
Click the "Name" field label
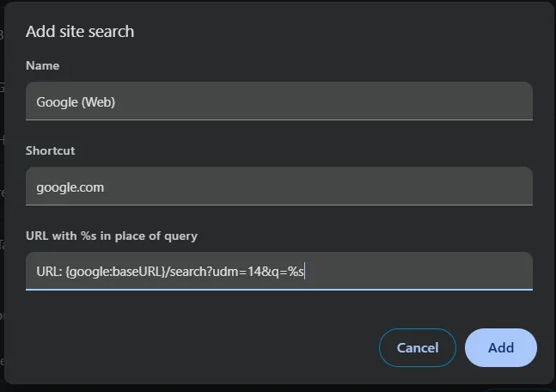click(43, 65)
